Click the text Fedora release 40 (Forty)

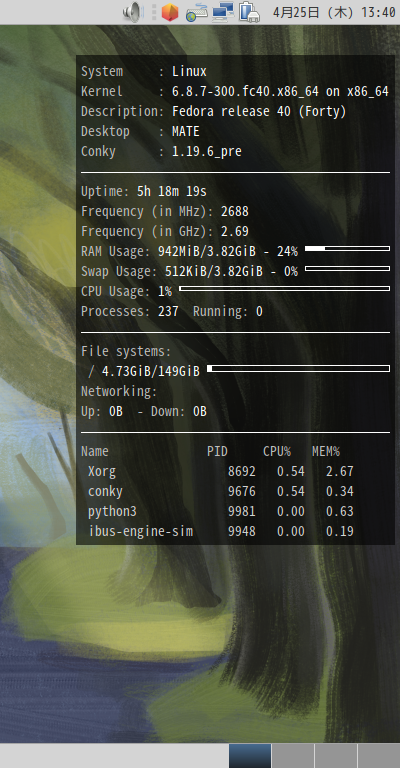(259, 112)
